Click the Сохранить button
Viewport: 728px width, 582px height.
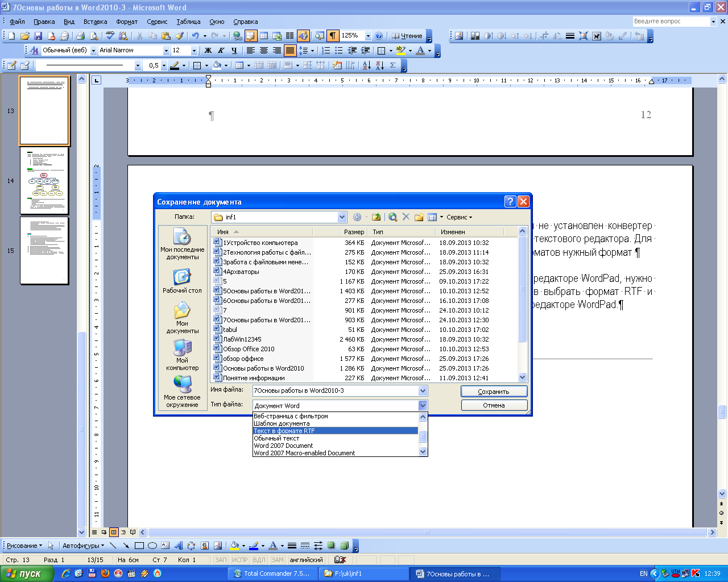494,392
